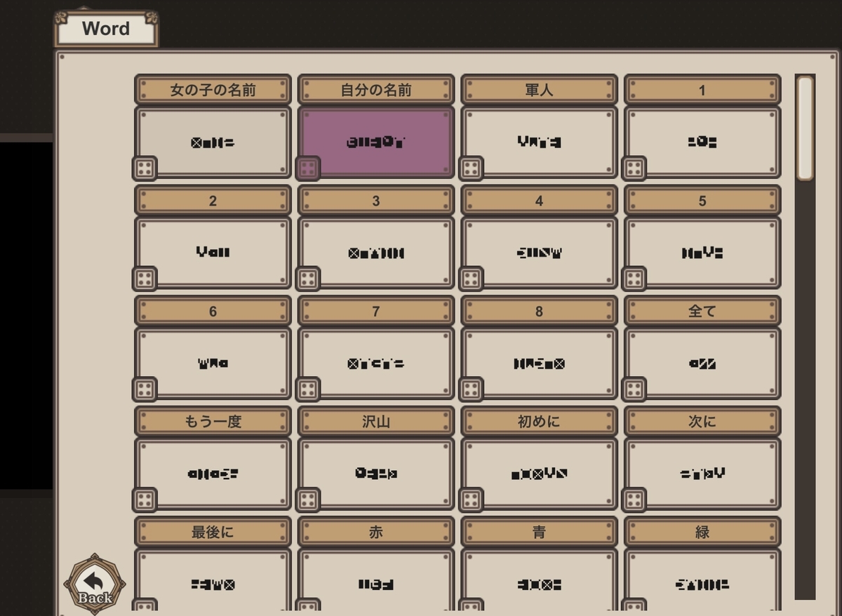Image resolution: width=842 pixels, height=616 pixels.
Task: Click the 軍人 header label
Action: pos(540,90)
